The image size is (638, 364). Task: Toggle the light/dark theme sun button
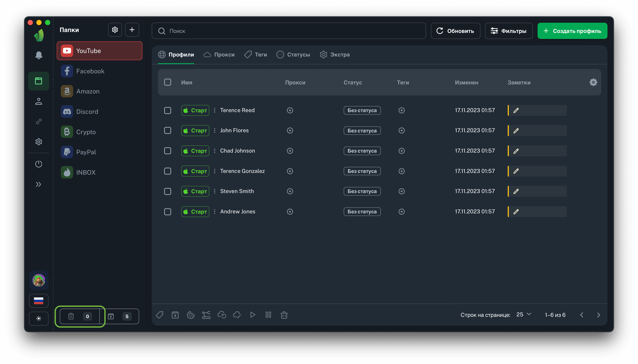[39, 319]
